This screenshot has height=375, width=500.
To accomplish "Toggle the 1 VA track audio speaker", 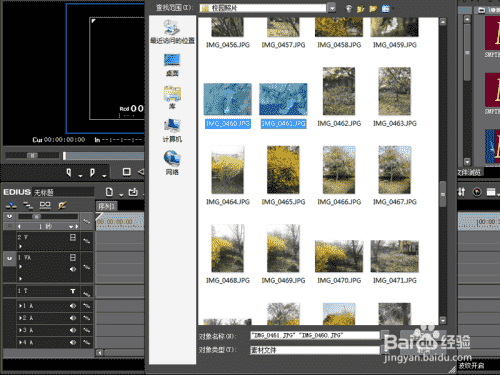I will pyautogui.click(x=73, y=269).
